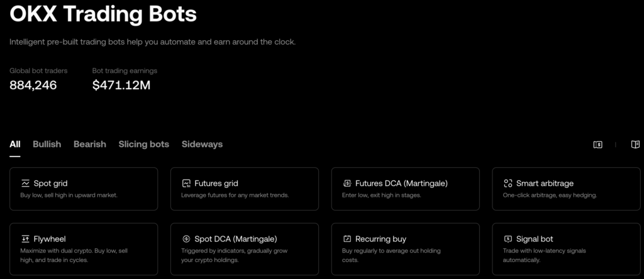Click the Signal bot icon
Viewport: 644px width, 279px height.
[x=508, y=239]
